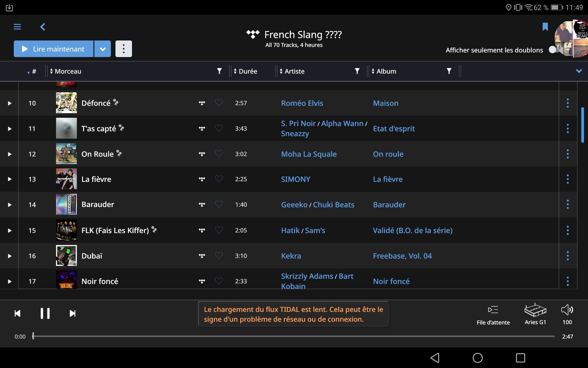The width and height of the screenshot is (588, 368).
Task: Sort by Durée column header
Action: (x=246, y=71)
